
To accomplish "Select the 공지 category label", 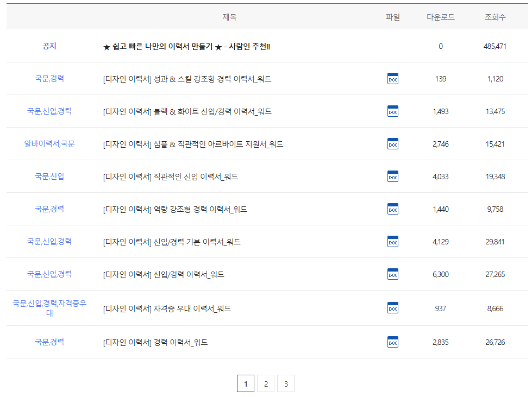I will click(x=49, y=46).
